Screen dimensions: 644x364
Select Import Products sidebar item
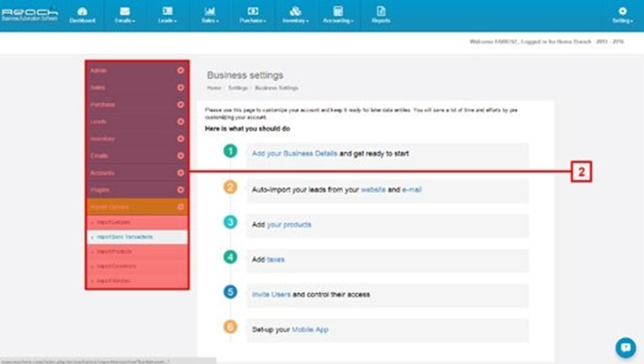coord(137,252)
